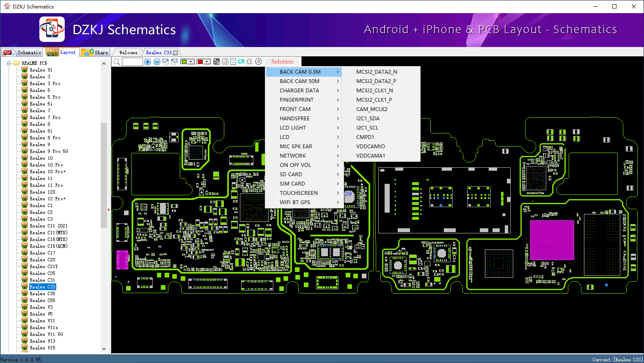Select CAM_MCLK2 from the submenu
This screenshot has width=644, height=363.
pos(372,109)
